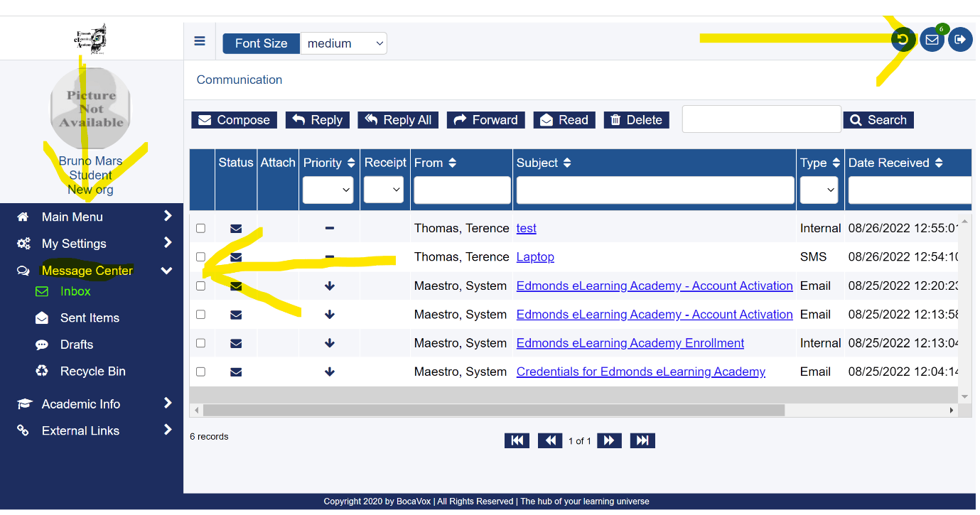Image resolution: width=980 pixels, height=515 pixels.
Task: Open Sent Items in sidebar
Action: [90, 318]
